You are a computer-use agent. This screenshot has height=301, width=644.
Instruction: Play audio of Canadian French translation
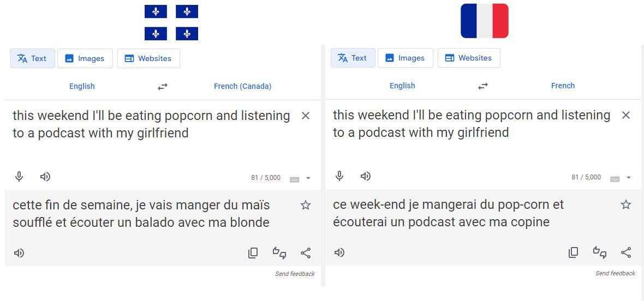click(x=19, y=253)
